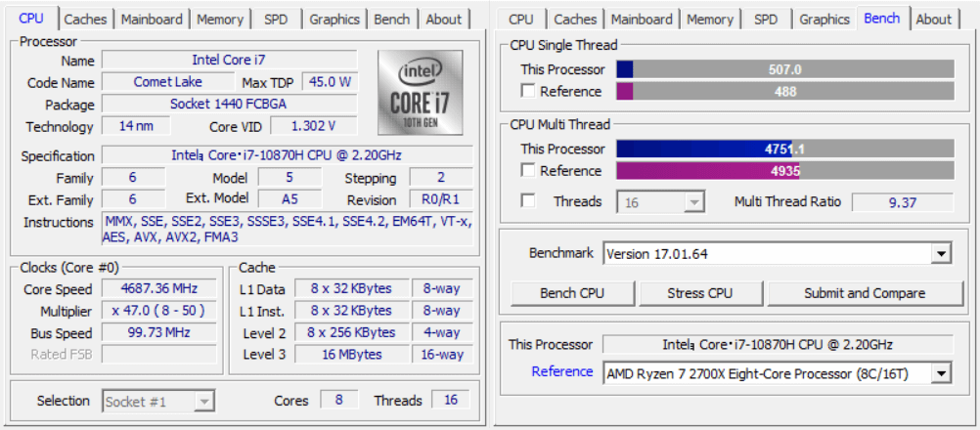Screen dimensions: 980x430
Task: Open SPD tab in left window
Action: click(x=276, y=20)
